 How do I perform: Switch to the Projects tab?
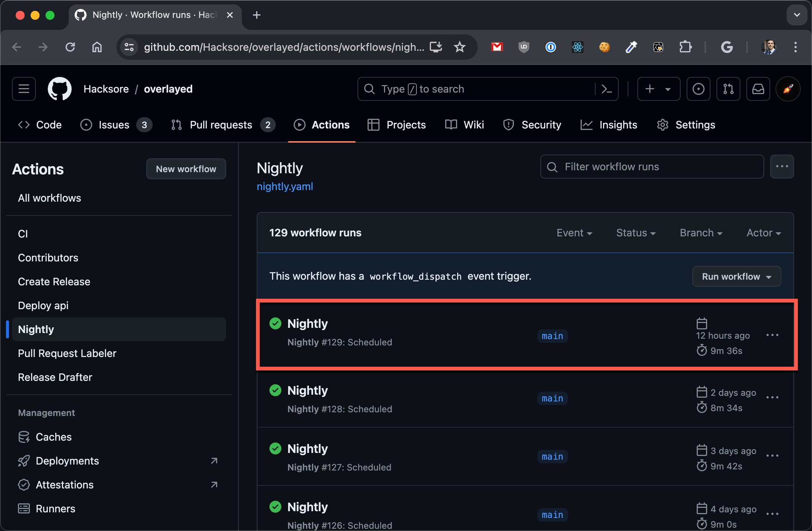pos(397,125)
